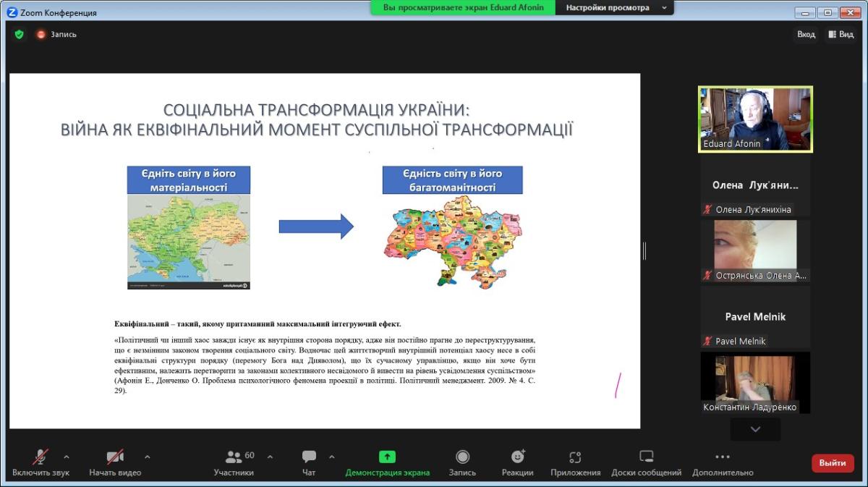Click the Вход sign-in button
Viewport: 868px width, 487px height.
(x=806, y=34)
